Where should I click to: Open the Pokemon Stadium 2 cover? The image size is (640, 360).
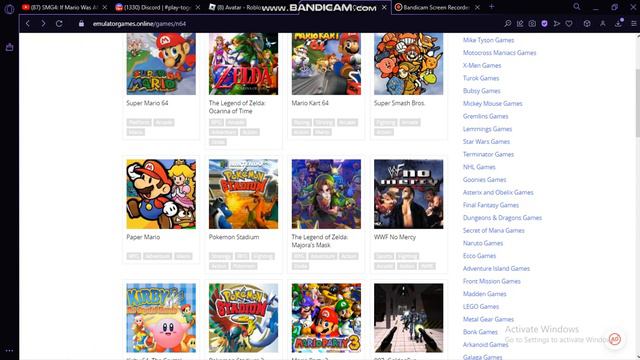coord(243,318)
